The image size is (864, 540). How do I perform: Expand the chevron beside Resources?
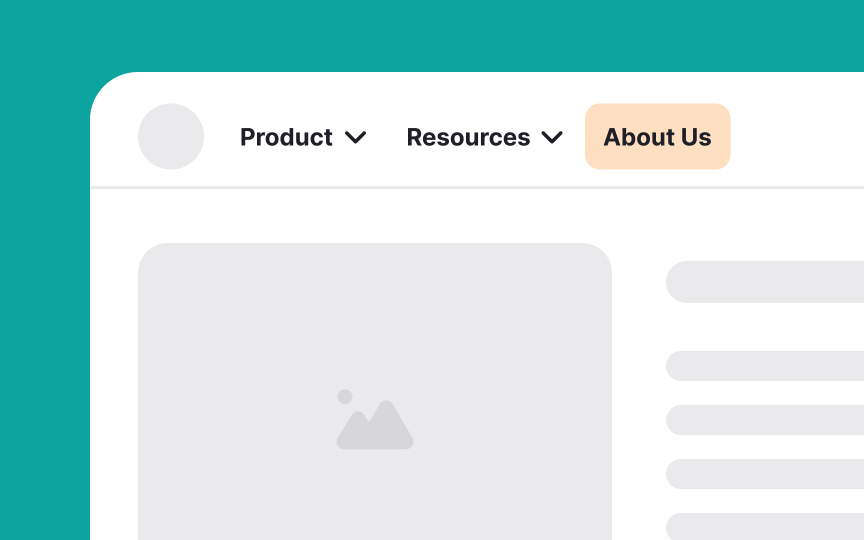552,137
